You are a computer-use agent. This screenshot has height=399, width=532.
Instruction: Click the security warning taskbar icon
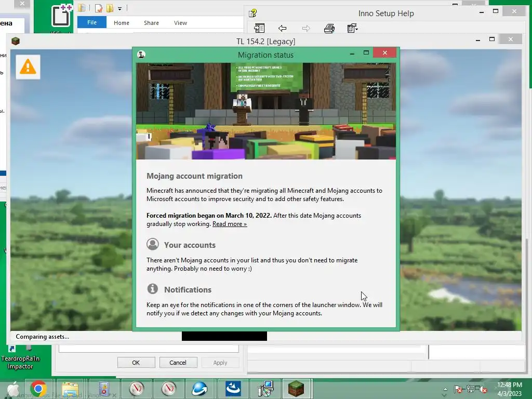pyautogui.click(x=103, y=389)
